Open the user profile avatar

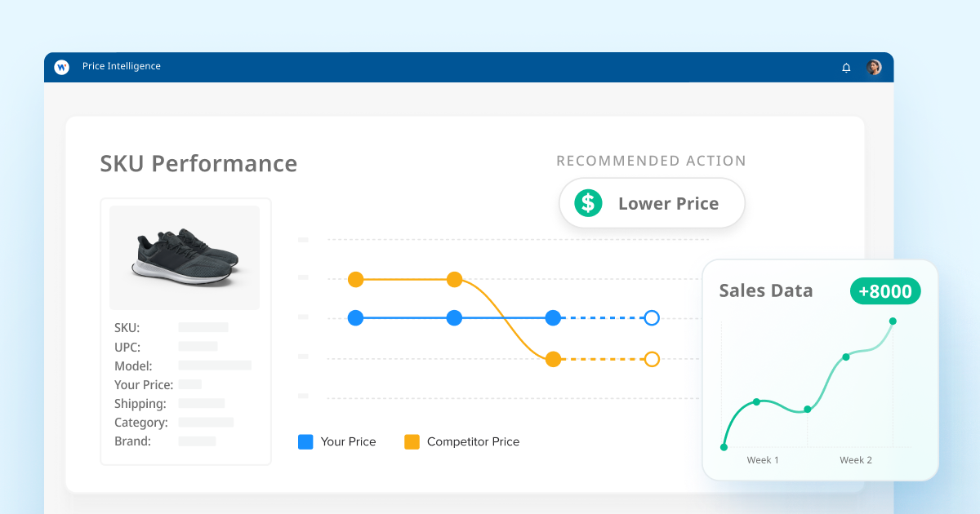click(874, 68)
